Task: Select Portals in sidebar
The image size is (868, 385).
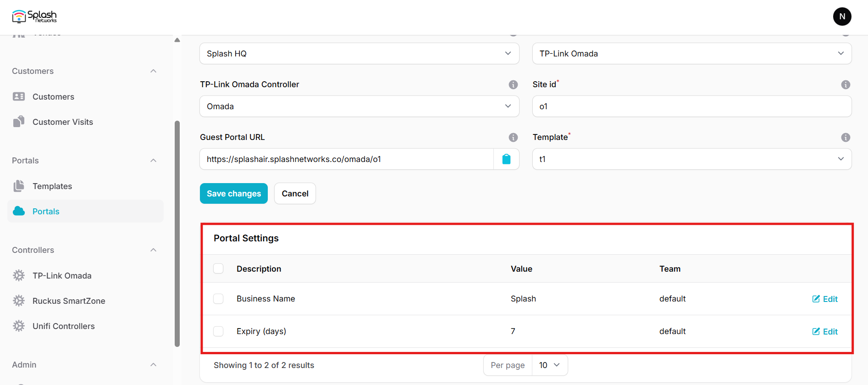Action: coord(85,211)
